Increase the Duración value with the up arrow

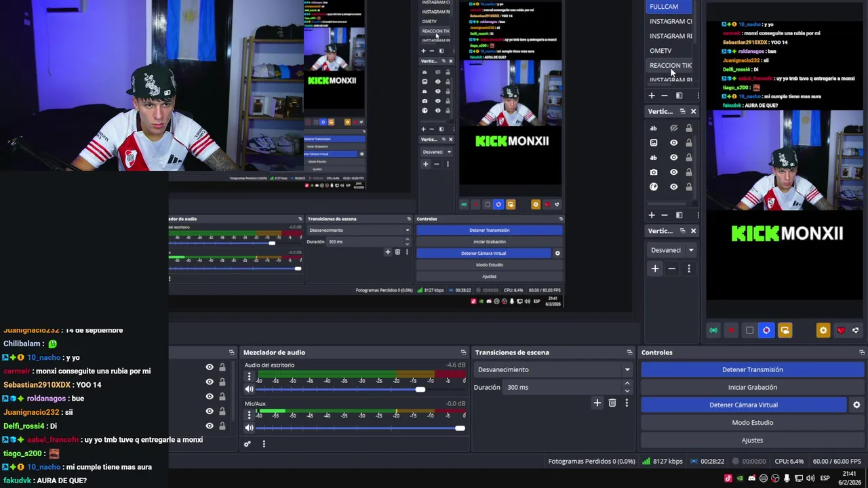627,384
